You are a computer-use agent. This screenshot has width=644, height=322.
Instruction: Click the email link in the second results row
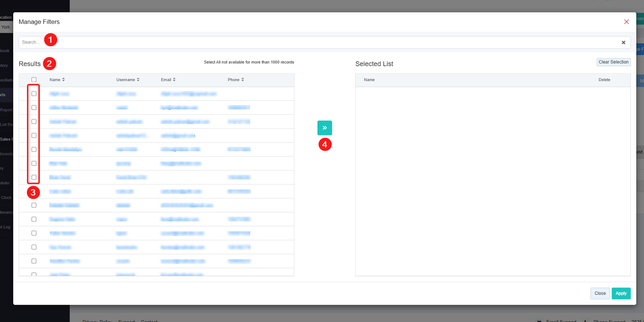179,108
